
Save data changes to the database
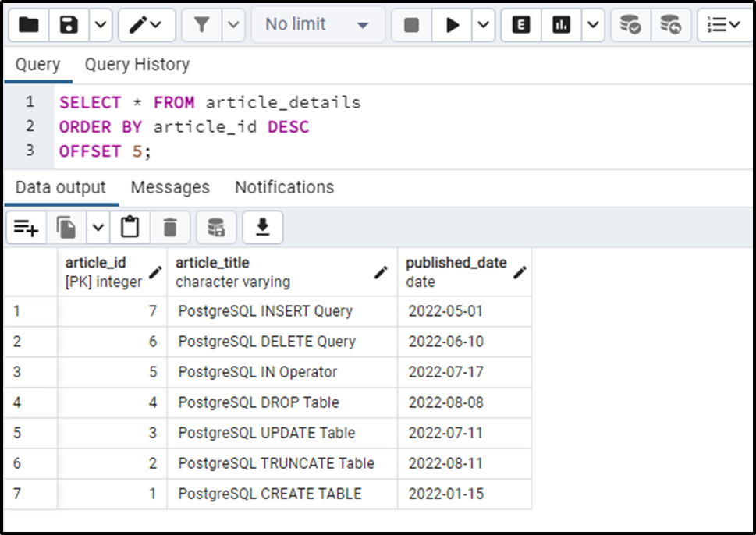[x=216, y=227]
